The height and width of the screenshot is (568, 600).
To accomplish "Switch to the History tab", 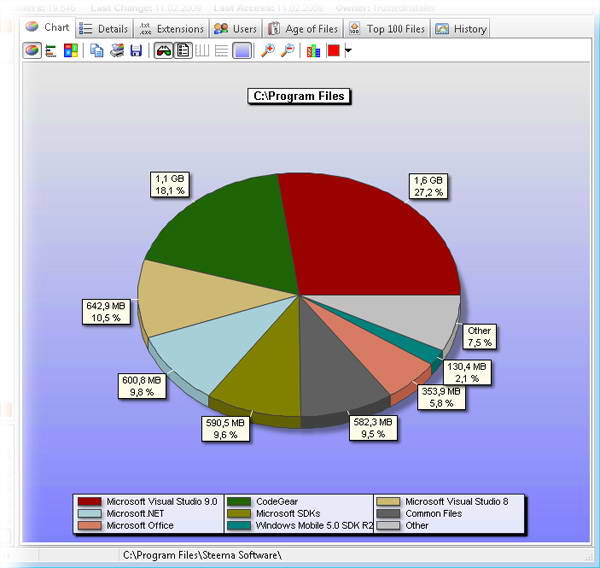I will pos(461,29).
